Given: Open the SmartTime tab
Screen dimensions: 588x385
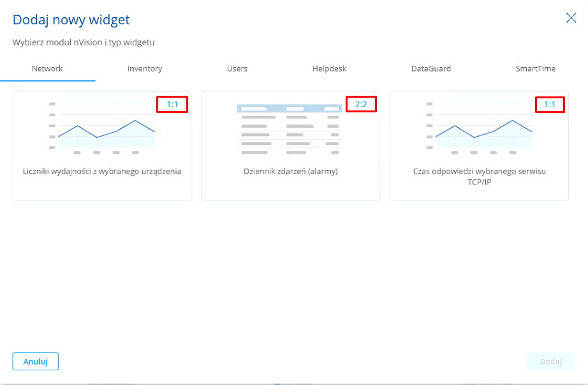Looking at the screenshot, I should (x=535, y=68).
